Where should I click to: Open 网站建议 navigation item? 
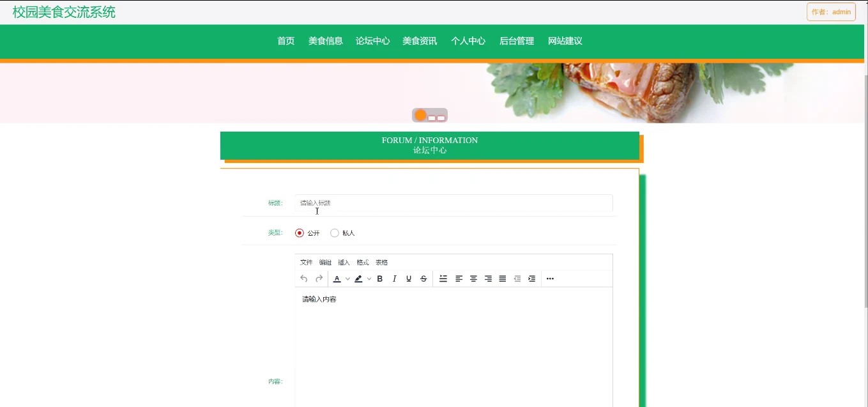[x=565, y=41]
